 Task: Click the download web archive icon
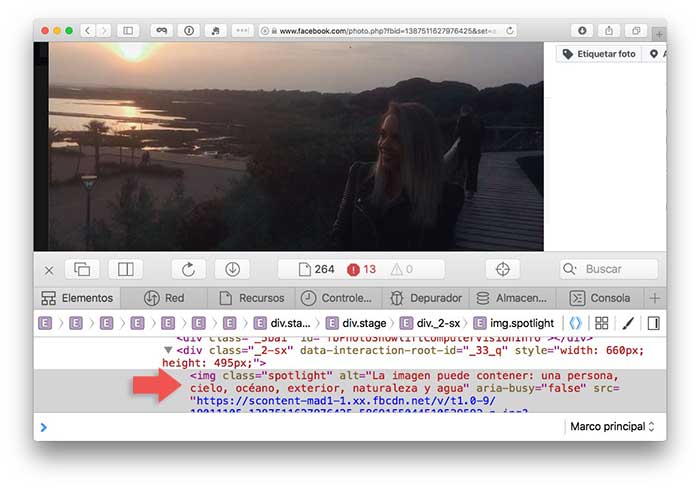coord(232,269)
